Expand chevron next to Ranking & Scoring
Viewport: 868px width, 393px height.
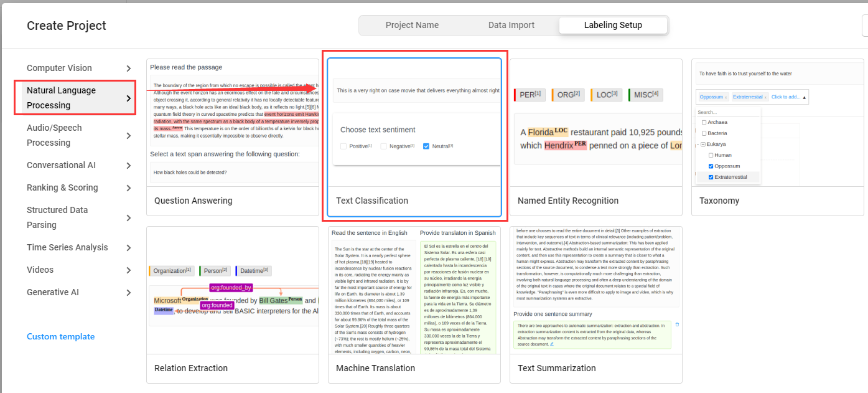pos(129,188)
